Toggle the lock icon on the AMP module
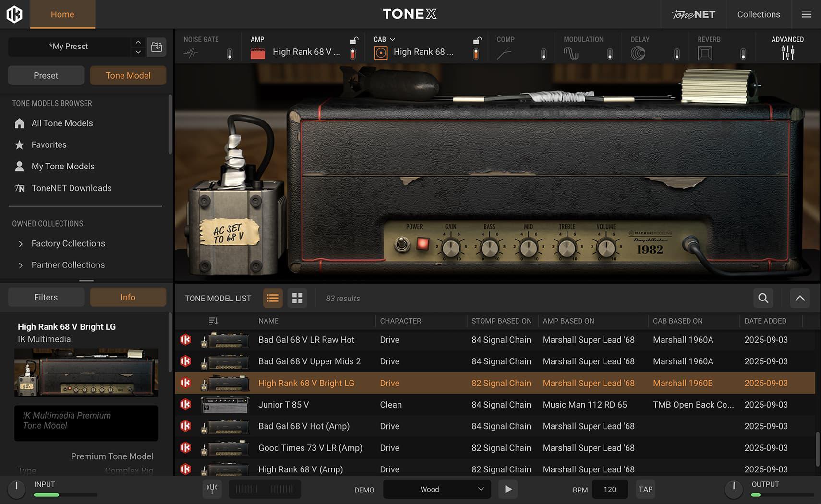The width and height of the screenshot is (821, 504). (x=354, y=40)
